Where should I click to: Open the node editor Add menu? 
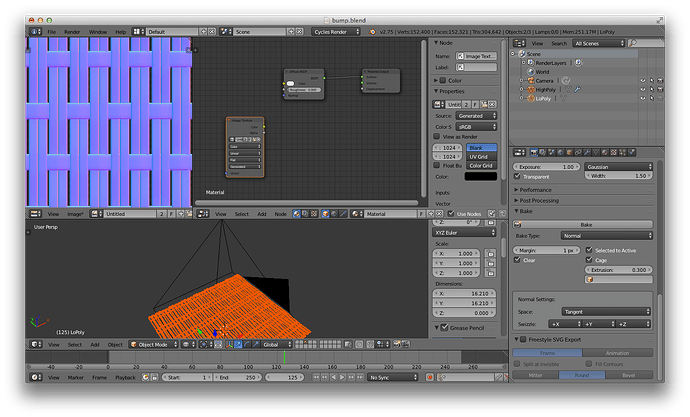pyautogui.click(x=262, y=214)
